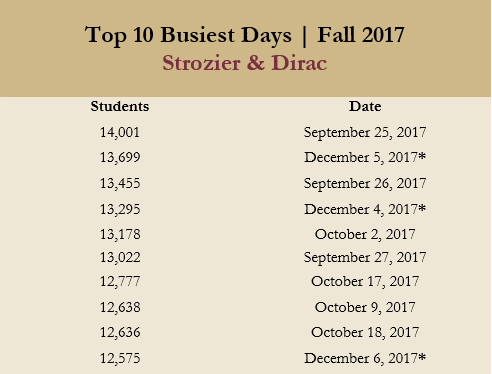Click the December 6, 2017* date

click(x=365, y=358)
